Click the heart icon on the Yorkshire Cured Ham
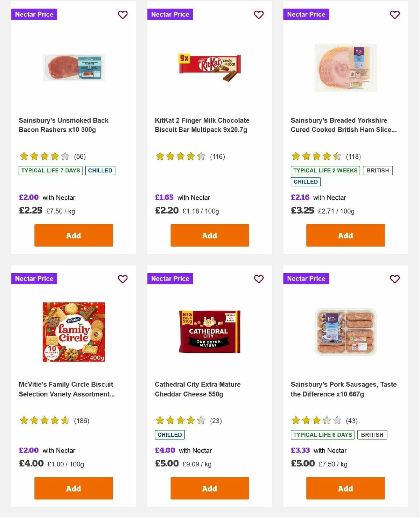 click(x=395, y=15)
